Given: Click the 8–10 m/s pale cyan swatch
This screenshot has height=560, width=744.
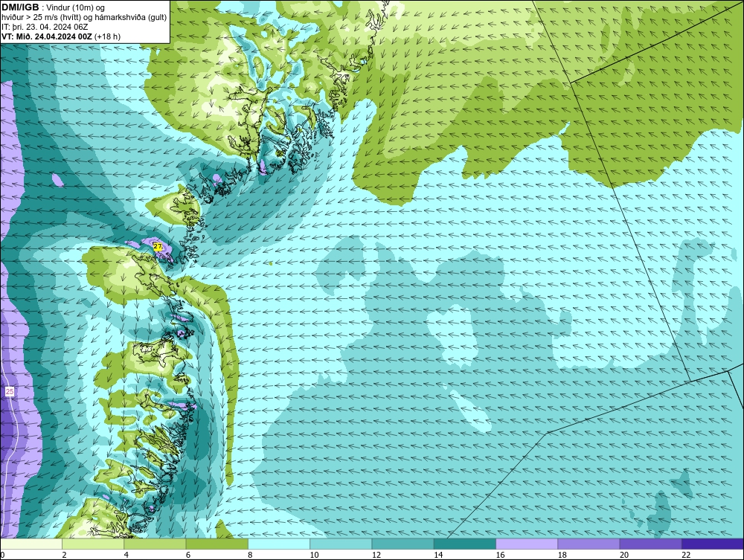Looking at the screenshot, I should (x=279, y=544).
